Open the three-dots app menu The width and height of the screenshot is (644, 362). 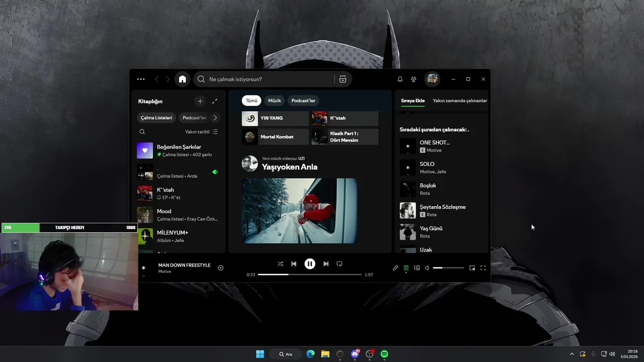(141, 79)
